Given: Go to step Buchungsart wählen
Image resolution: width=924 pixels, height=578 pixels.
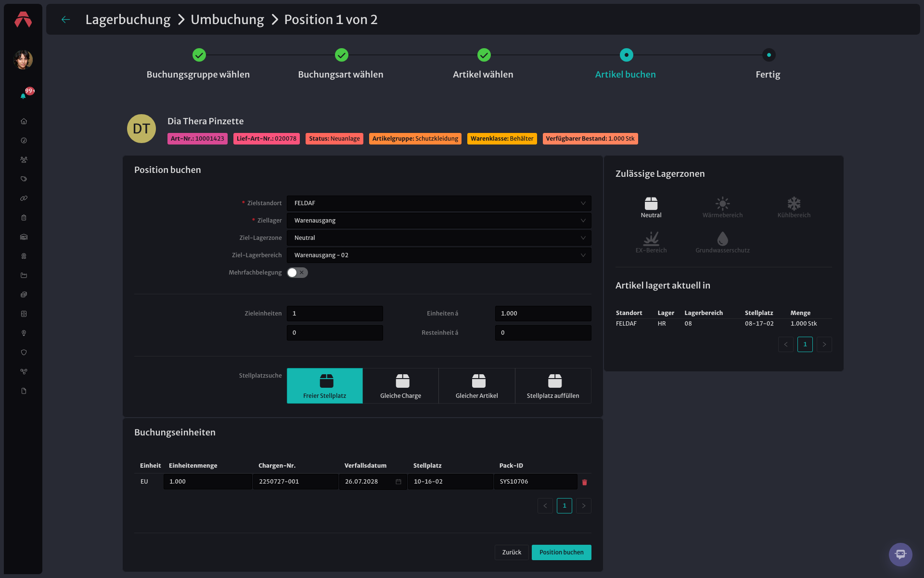Looking at the screenshot, I should 341,65.
